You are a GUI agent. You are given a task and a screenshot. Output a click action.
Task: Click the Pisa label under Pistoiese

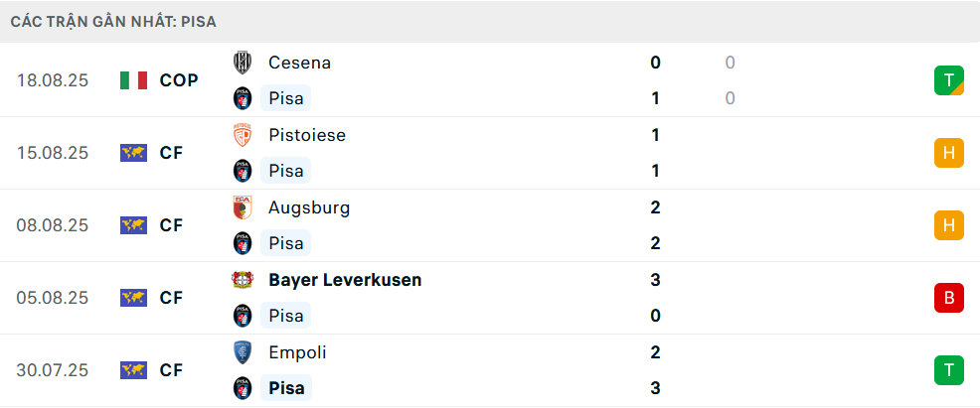click(286, 171)
